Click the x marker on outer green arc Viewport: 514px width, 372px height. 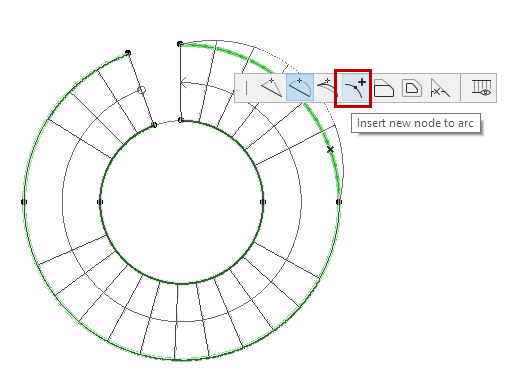[x=330, y=150]
